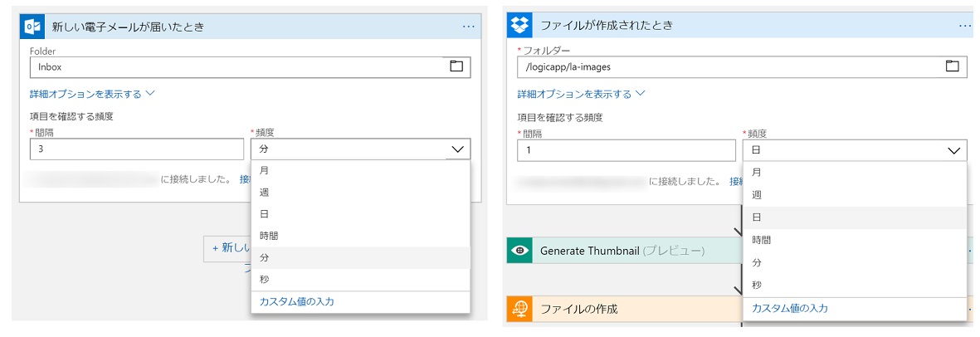Open folder picker for /logicapp/la-images field

pos(952,66)
